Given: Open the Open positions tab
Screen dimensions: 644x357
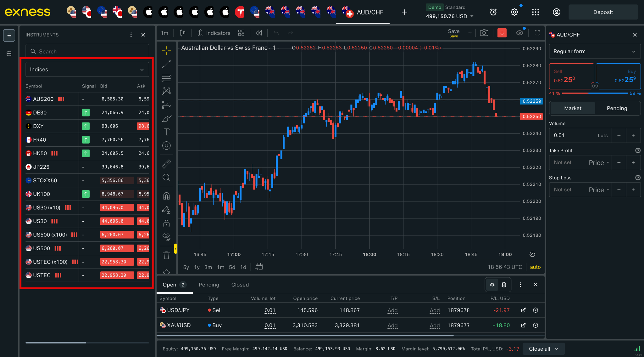Looking at the screenshot, I should 175,285.
